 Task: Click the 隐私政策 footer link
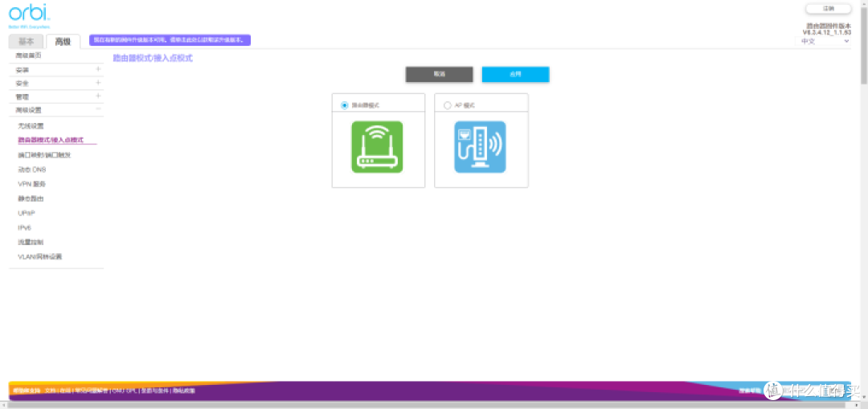pos(184,391)
